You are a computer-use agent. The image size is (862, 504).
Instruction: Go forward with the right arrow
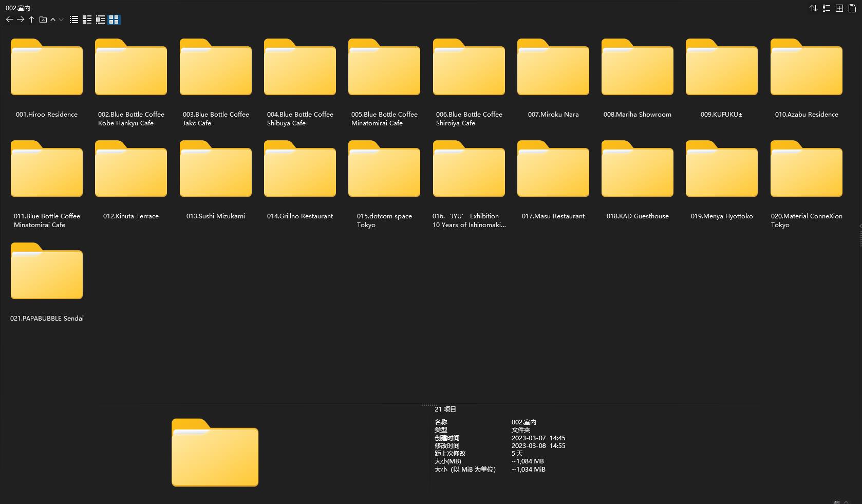click(x=21, y=20)
